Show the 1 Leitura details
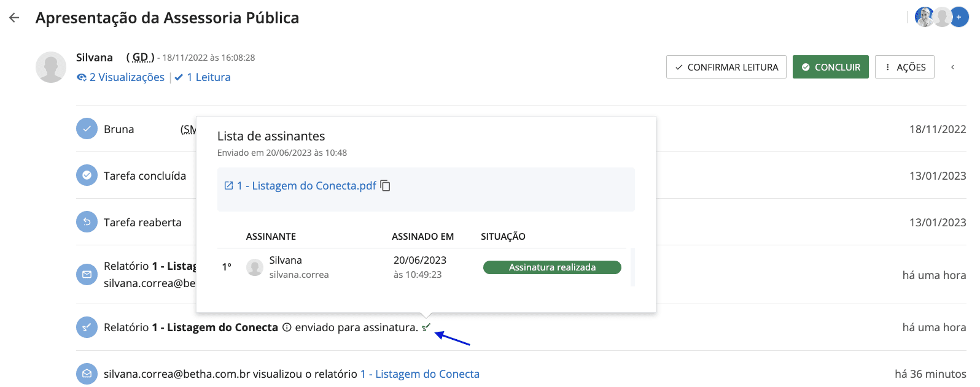 pyautogui.click(x=203, y=77)
